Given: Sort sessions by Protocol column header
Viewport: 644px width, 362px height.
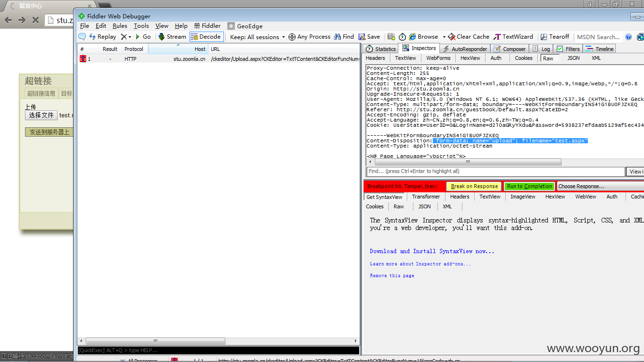Looking at the screenshot, I should click(134, 49).
